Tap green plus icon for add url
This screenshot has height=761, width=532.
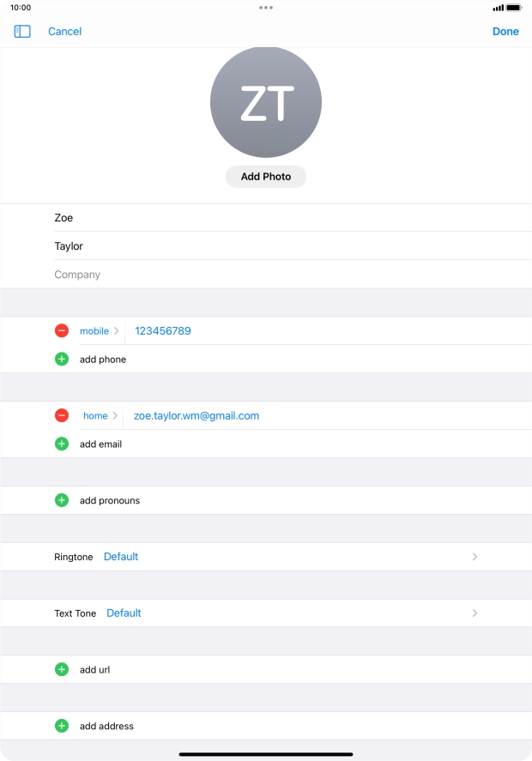(62, 670)
